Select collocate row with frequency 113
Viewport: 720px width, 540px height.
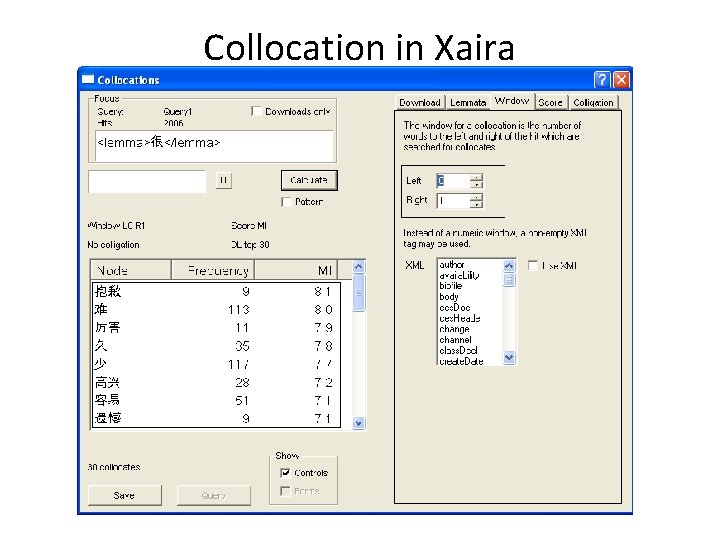[216, 309]
